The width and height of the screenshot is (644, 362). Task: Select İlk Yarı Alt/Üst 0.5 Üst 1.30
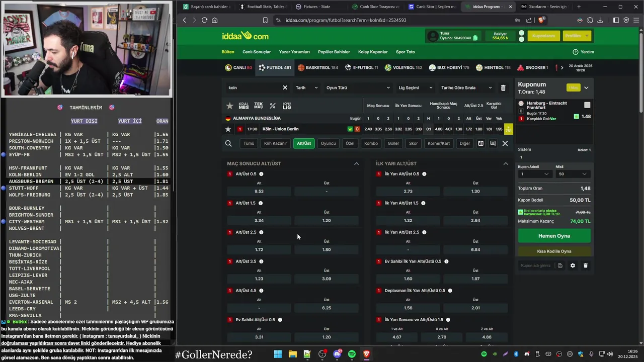coord(475,191)
